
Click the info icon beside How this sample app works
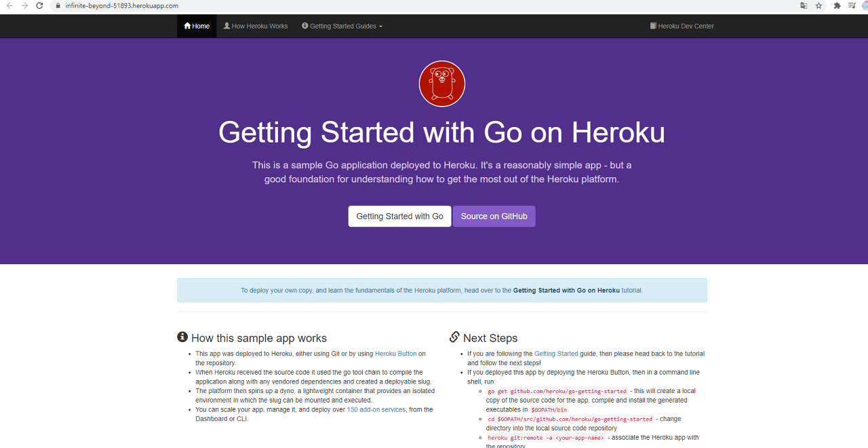click(x=182, y=337)
